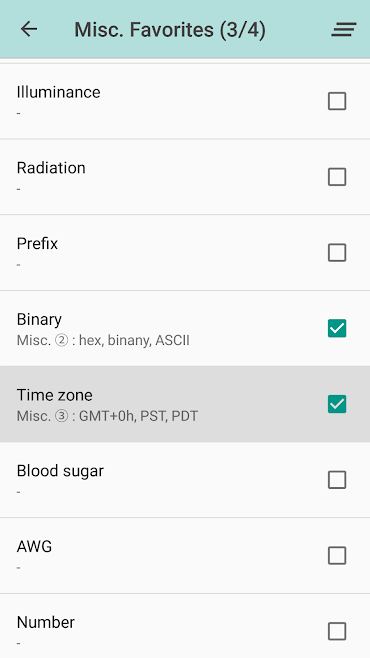
Task: Open the sort menu icon in header
Action: pyautogui.click(x=344, y=29)
